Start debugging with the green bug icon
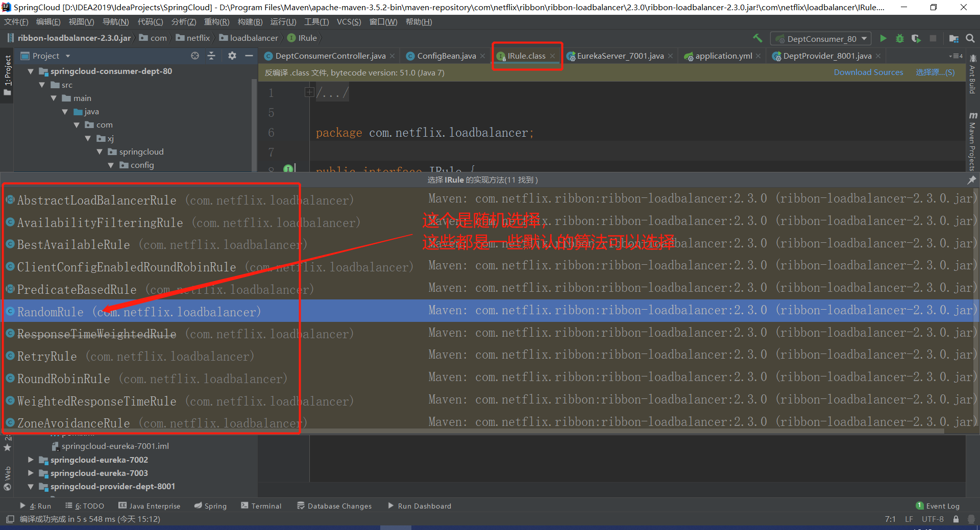The width and height of the screenshot is (980, 530). [x=900, y=38]
